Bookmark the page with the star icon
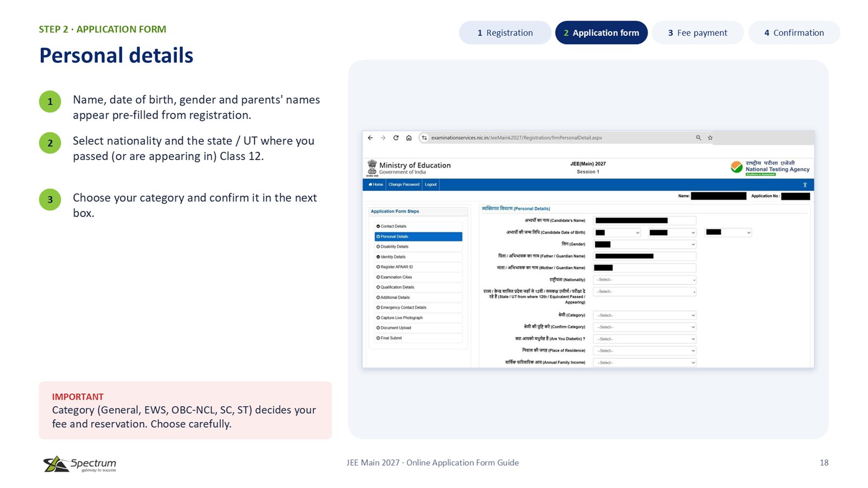 (x=710, y=138)
